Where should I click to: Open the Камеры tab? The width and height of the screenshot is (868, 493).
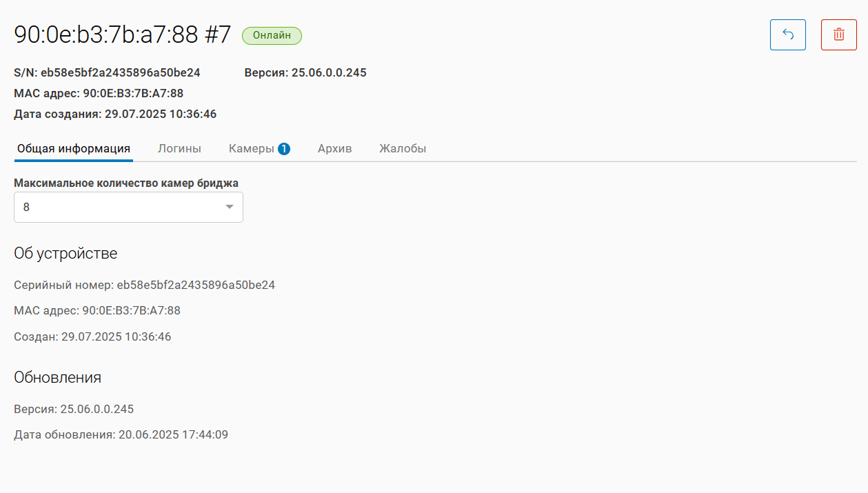[252, 149]
